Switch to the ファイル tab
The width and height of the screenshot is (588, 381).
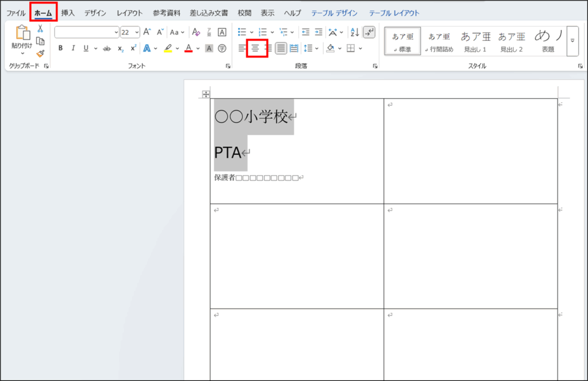(16, 13)
